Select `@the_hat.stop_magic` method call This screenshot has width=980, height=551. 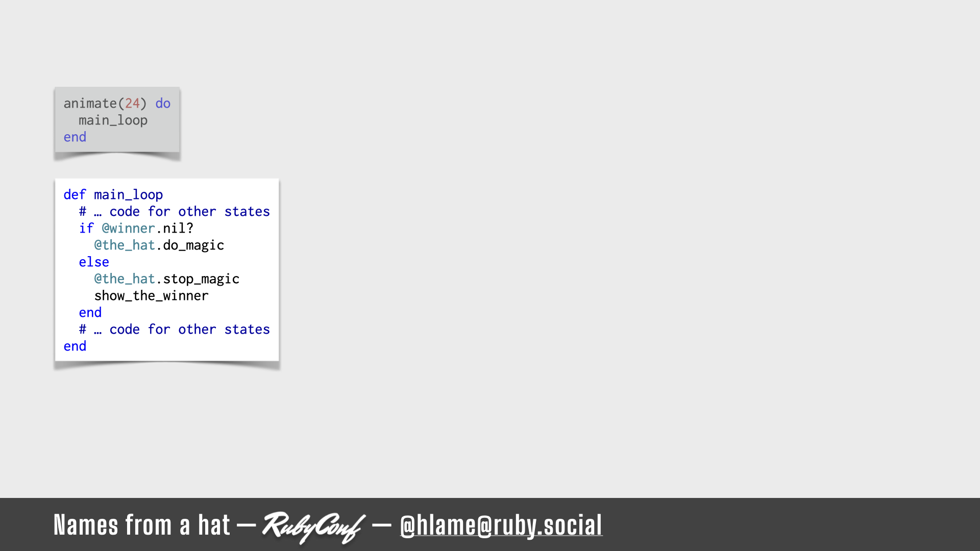[x=166, y=279]
